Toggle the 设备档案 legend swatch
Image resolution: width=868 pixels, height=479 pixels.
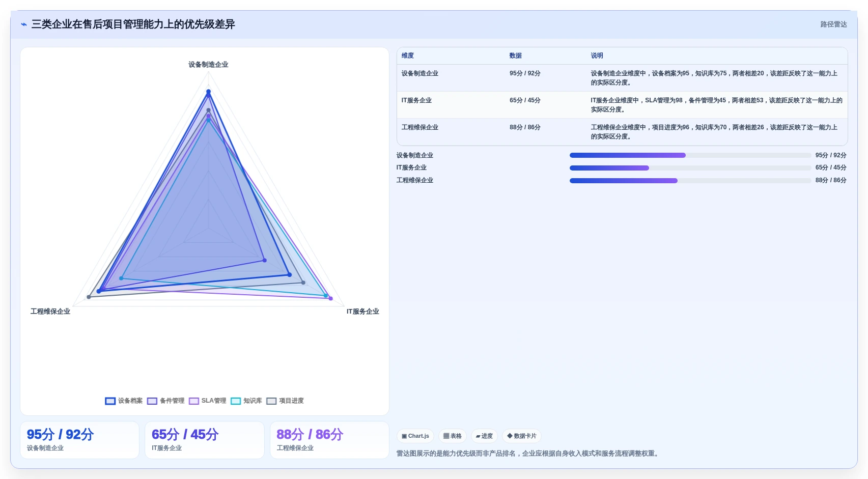click(110, 401)
